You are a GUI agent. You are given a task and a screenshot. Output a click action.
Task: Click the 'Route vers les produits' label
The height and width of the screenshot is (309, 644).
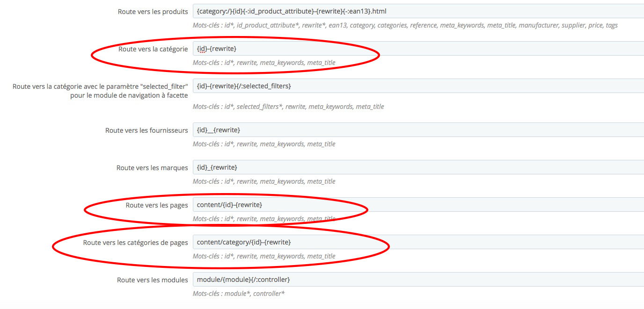coord(153,12)
